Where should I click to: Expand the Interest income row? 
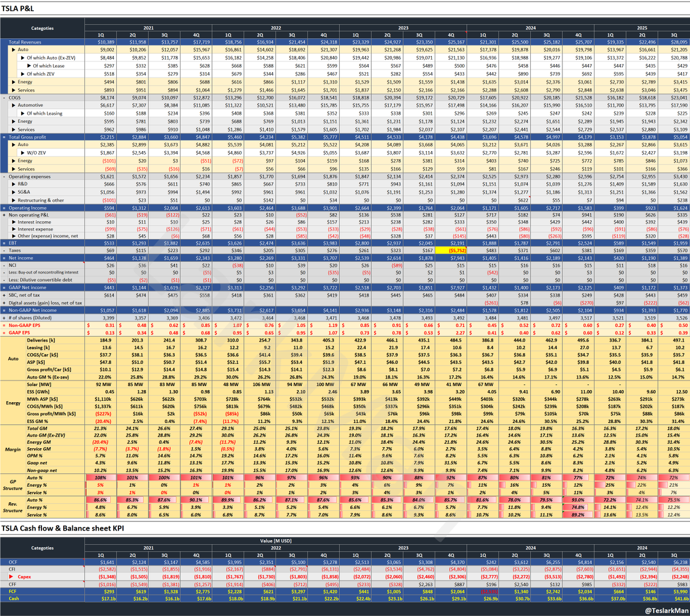coord(14,222)
